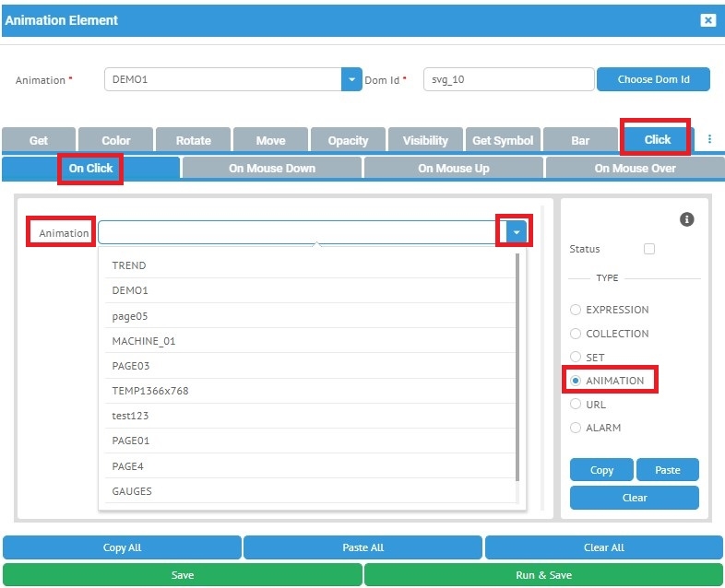This screenshot has width=725, height=588.
Task: Select the EXPRESSION type radio button
Action: [x=576, y=310]
